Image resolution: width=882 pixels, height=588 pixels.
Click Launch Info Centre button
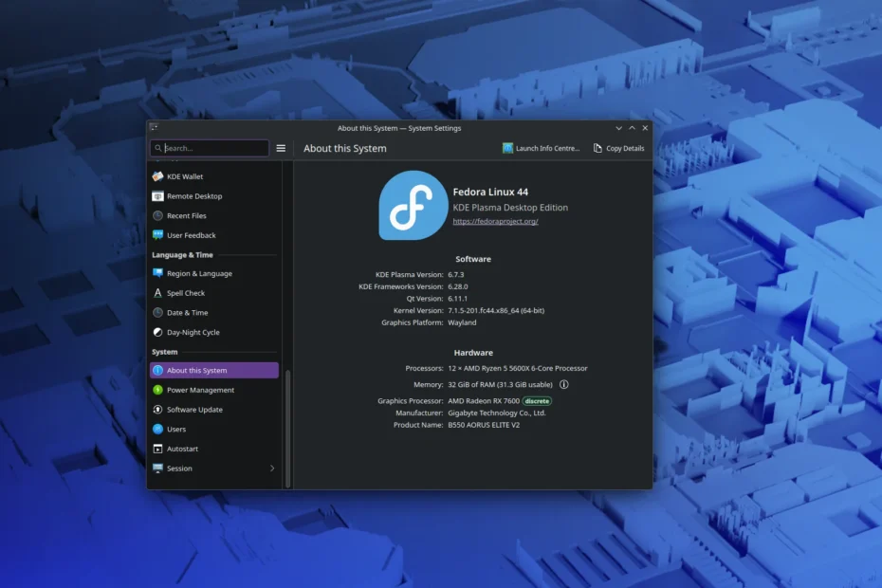[542, 148]
